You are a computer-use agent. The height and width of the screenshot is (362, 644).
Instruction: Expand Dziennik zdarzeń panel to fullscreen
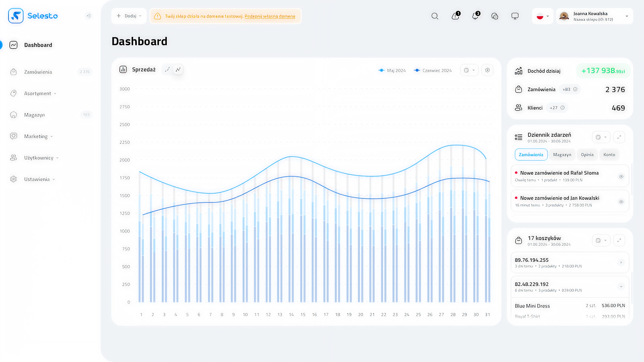[x=619, y=137]
